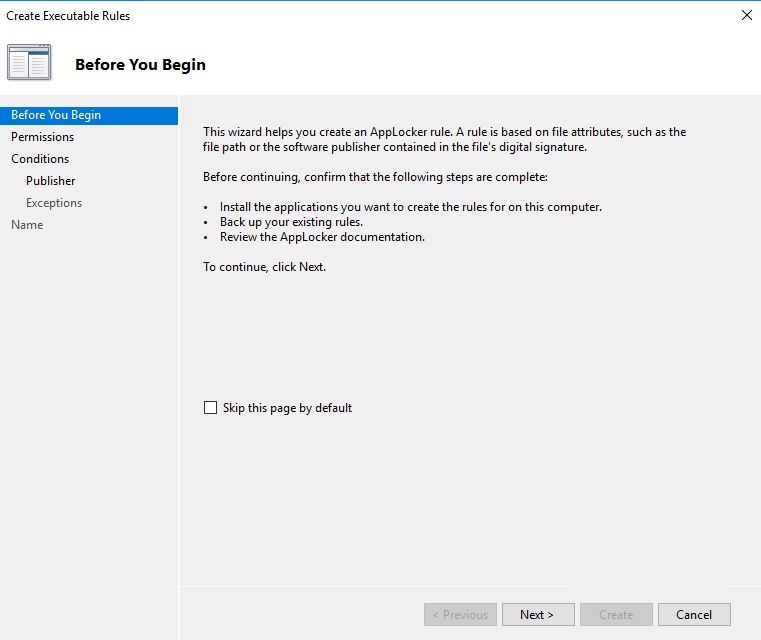The width and height of the screenshot is (761, 640).
Task: Cancel the rule creation wizard
Action: 693,615
